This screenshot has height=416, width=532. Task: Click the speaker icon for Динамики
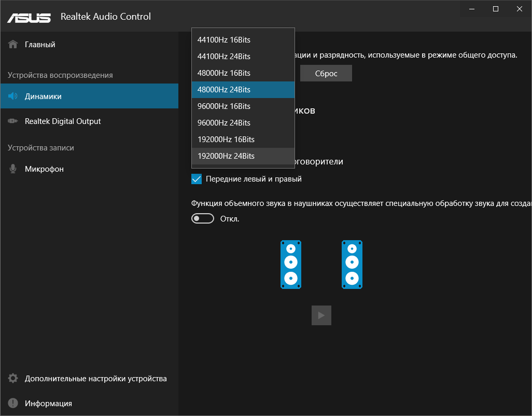point(13,96)
